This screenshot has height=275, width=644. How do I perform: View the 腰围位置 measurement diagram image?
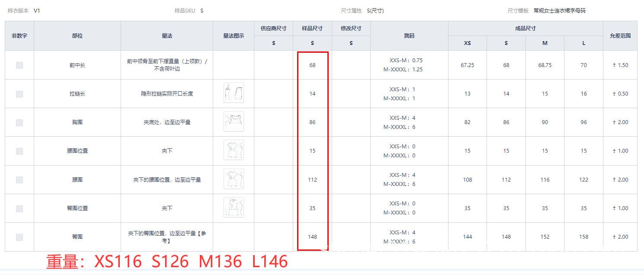234,150
